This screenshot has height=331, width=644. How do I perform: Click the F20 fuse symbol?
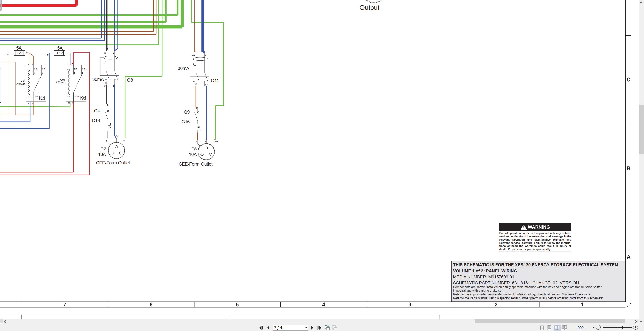coord(19,53)
